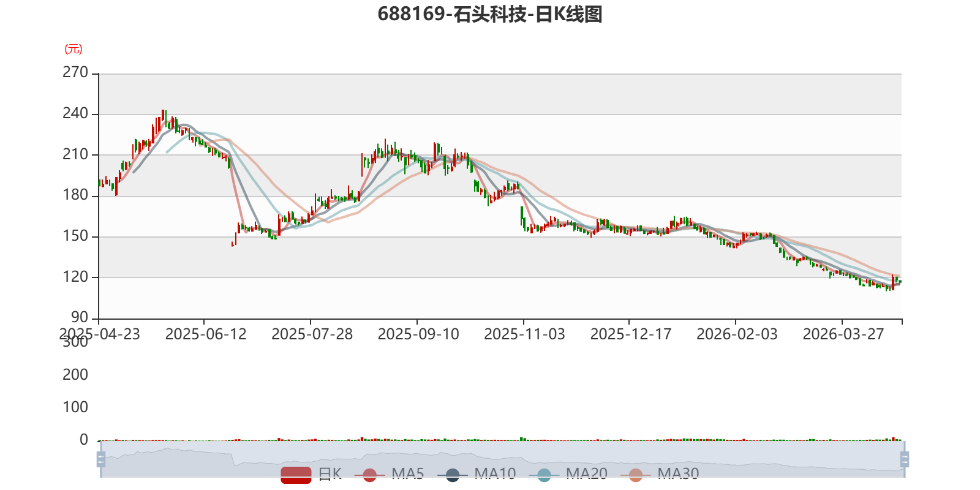The image size is (980, 490).
Task: Click the 100 volume axis label
Action: 75,407
